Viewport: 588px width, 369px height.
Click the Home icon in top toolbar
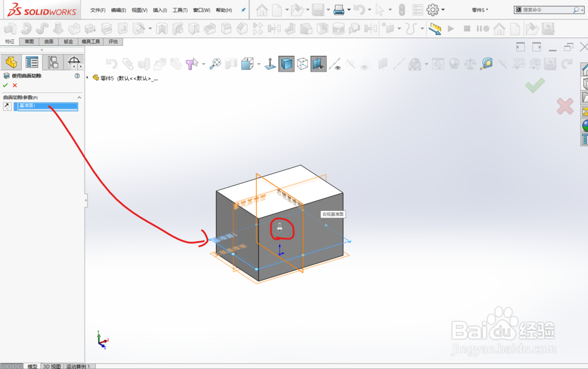click(x=262, y=10)
